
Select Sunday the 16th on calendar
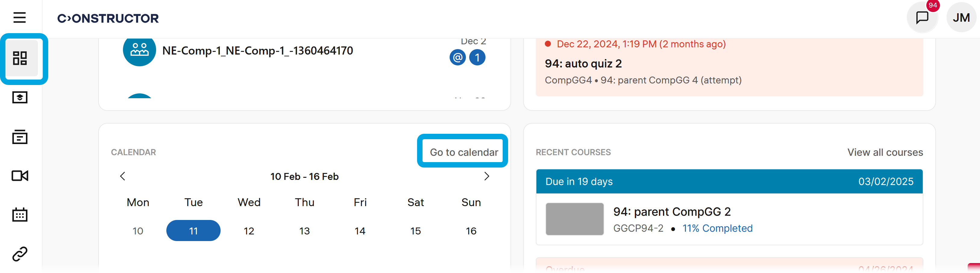click(x=471, y=231)
